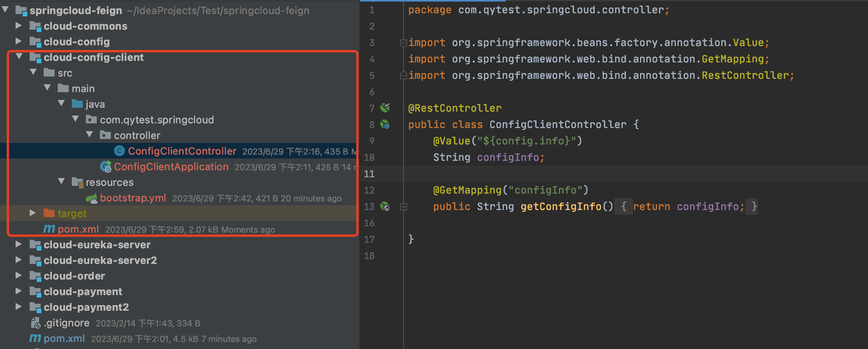Click the String configInfo field declaration

pos(489,157)
